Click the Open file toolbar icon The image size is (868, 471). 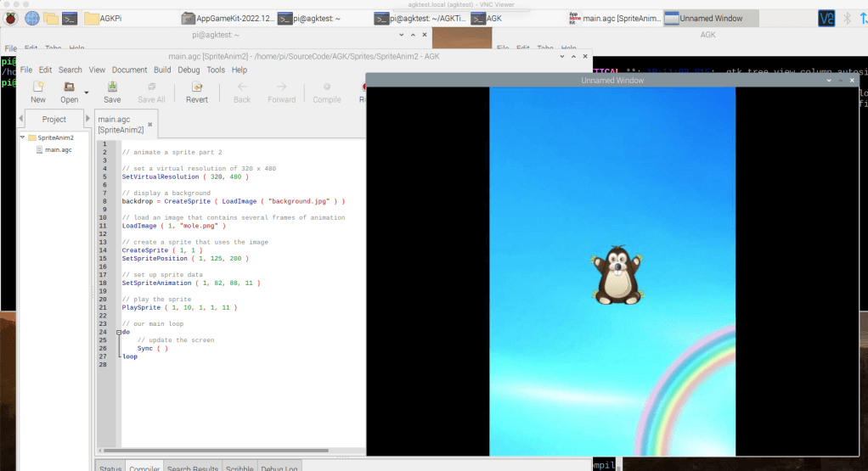[69, 87]
